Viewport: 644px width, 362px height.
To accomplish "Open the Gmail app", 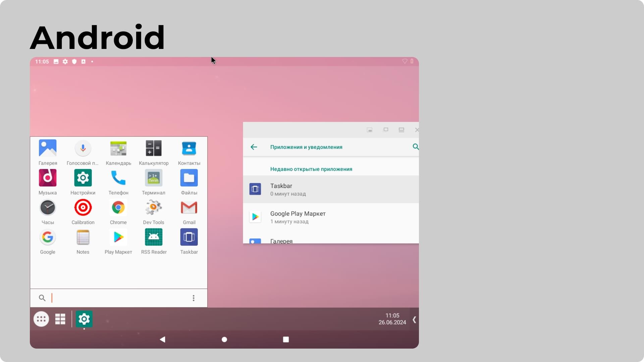I will [189, 212].
